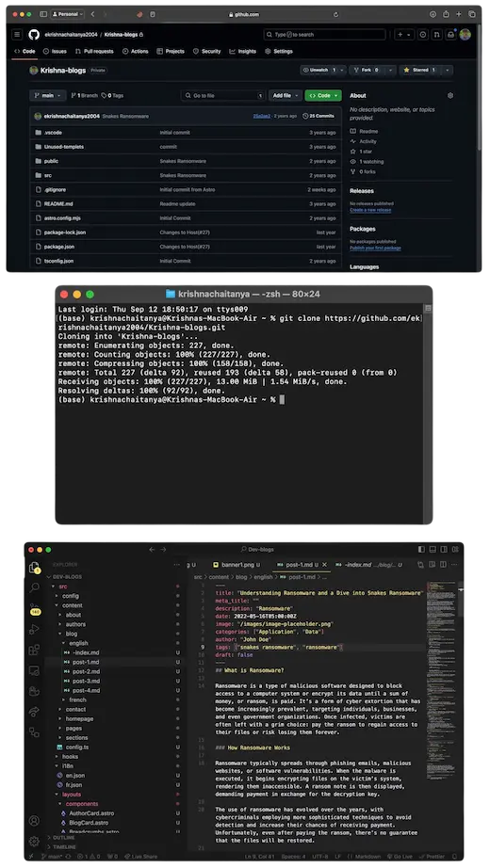This screenshot has height=868, width=490.
Task: Click the VS Code Dev-blogs command center search
Action: pyautogui.click(x=256, y=549)
